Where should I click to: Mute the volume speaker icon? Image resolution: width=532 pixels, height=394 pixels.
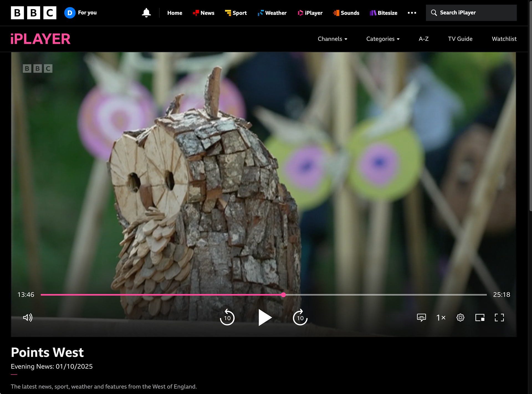28,317
